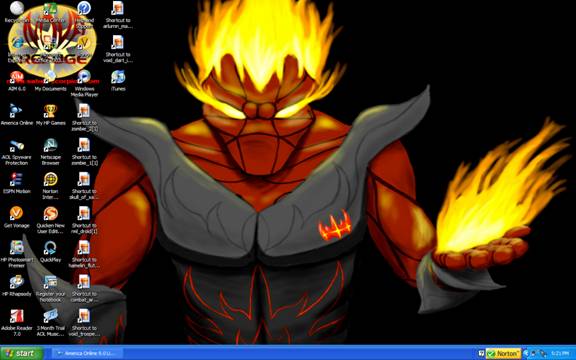Open the Get Vonage shortcut
Viewport: 576px width, 360px height.
click(x=17, y=213)
